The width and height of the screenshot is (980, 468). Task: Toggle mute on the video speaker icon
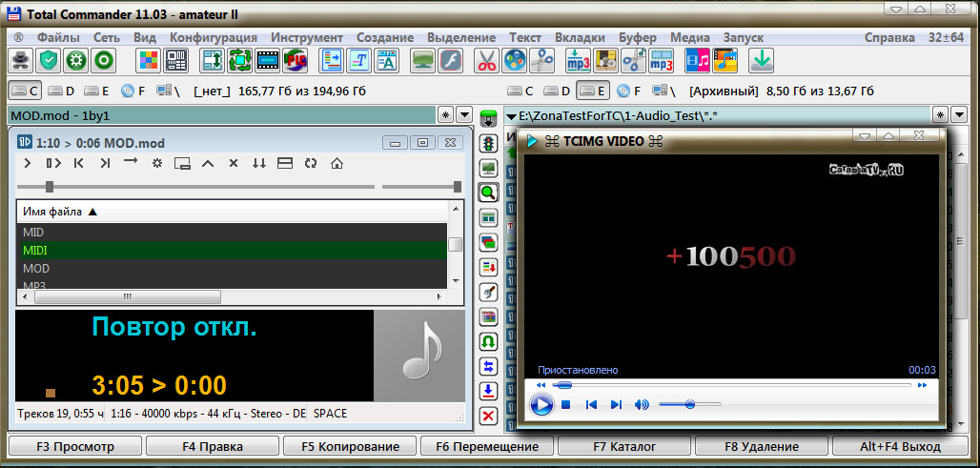[642, 405]
